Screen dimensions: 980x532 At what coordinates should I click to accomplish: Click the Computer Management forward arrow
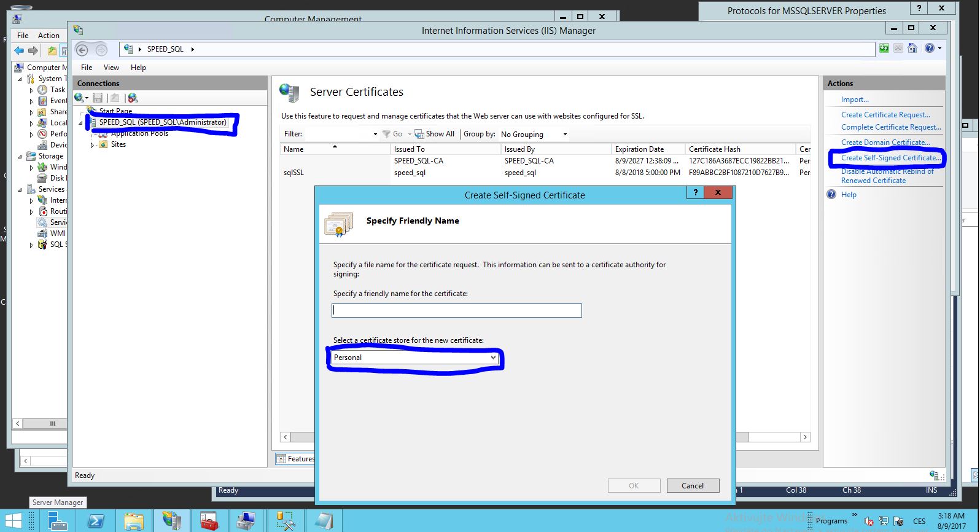click(33, 51)
